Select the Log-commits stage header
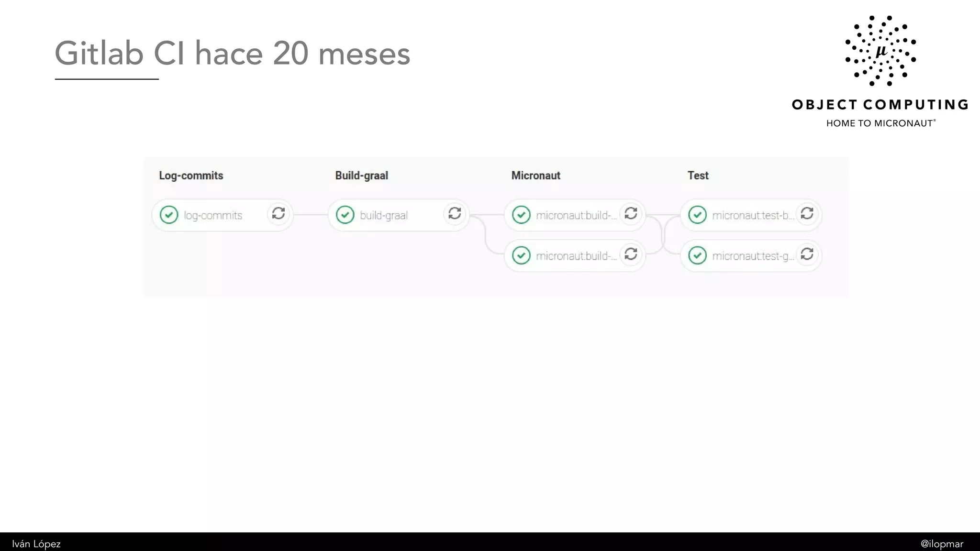This screenshot has height=551, width=980. coord(191,176)
